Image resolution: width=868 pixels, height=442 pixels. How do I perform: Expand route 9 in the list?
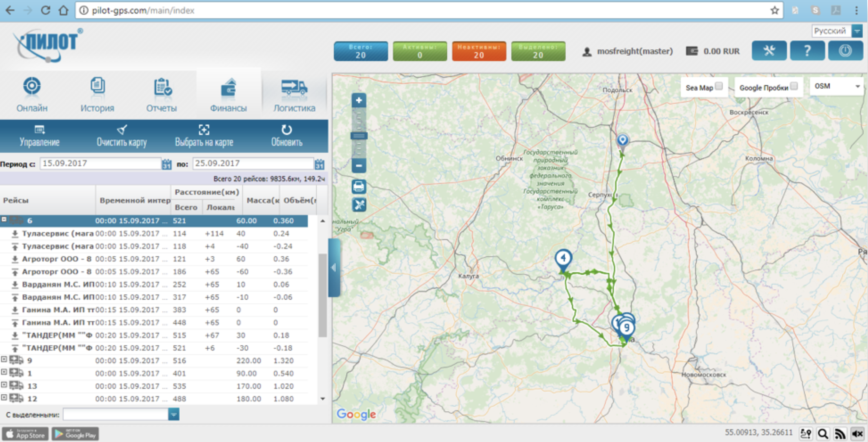point(4,360)
